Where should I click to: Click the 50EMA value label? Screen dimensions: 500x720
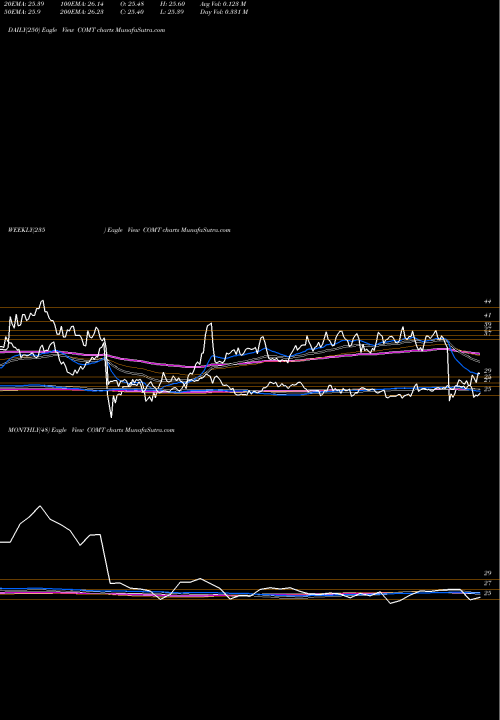(x=22, y=12)
